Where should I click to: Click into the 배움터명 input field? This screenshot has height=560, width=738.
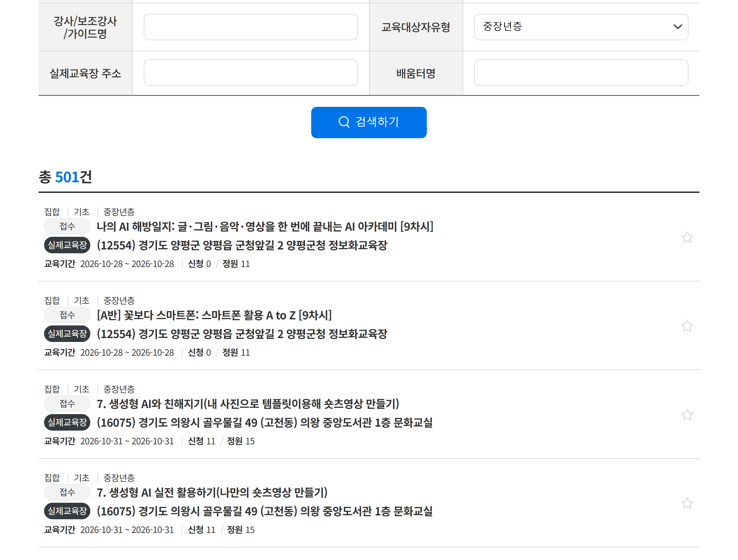tap(581, 73)
